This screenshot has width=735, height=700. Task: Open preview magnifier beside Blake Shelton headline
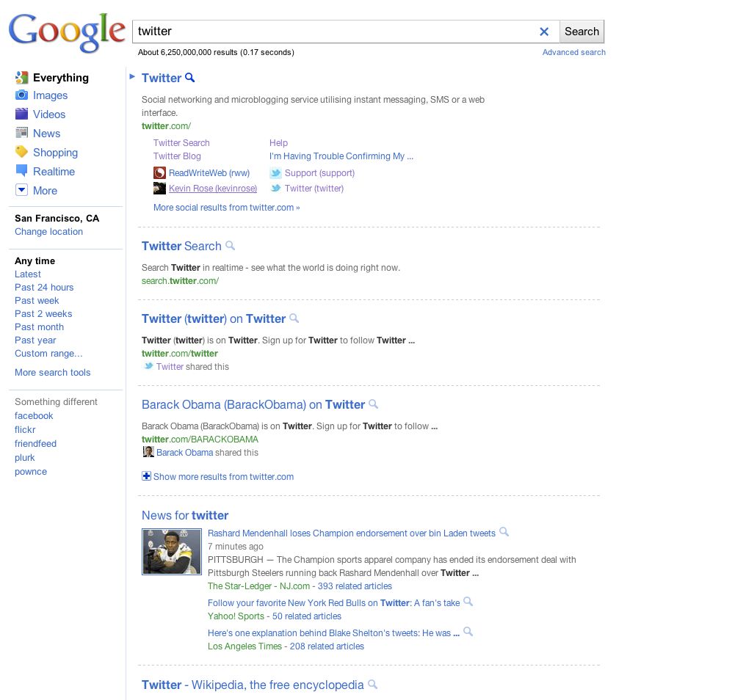pyautogui.click(x=468, y=632)
